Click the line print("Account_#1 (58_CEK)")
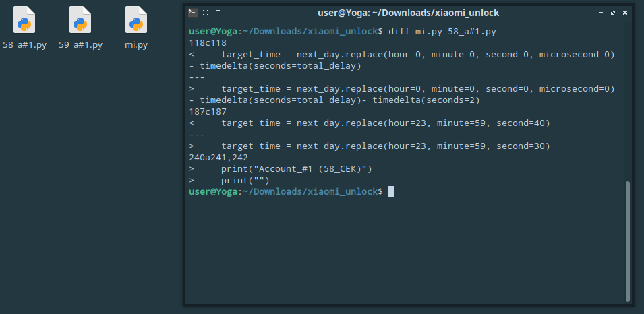Screen dimensions: 644x314 point(281,169)
